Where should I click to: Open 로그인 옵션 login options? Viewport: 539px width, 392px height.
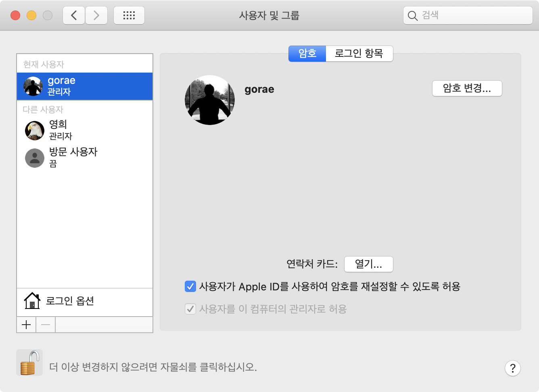(x=85, y=302)
